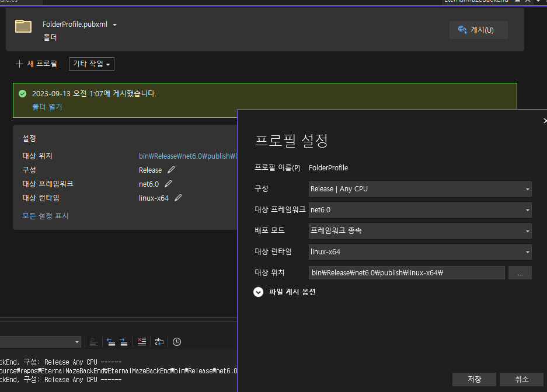
Task: Toggle word wrap in output window
Action: coord(159,342)
